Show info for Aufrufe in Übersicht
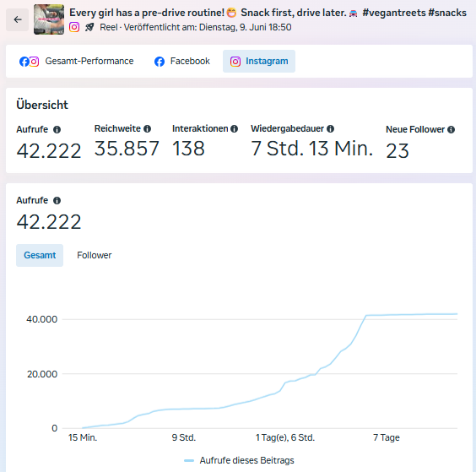 57,130
